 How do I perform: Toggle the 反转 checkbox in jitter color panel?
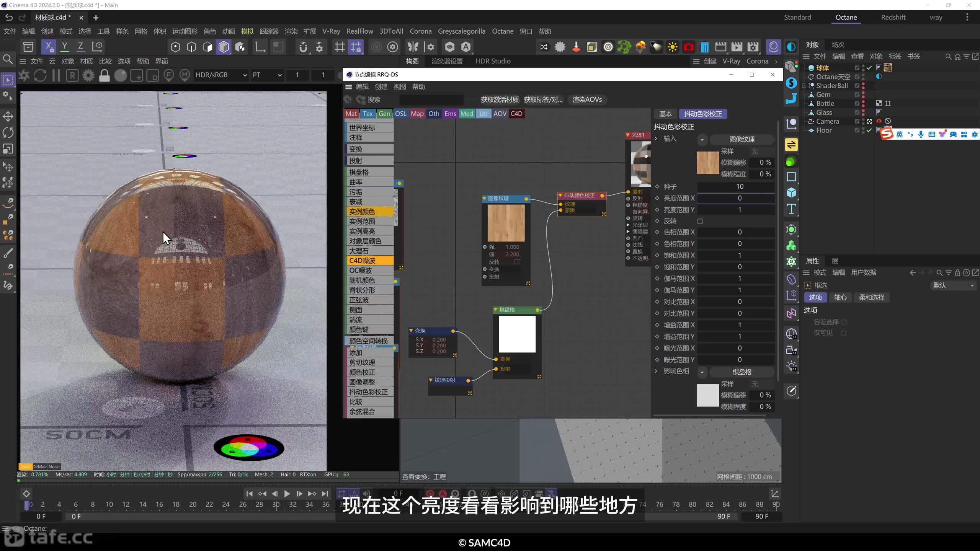700,221
